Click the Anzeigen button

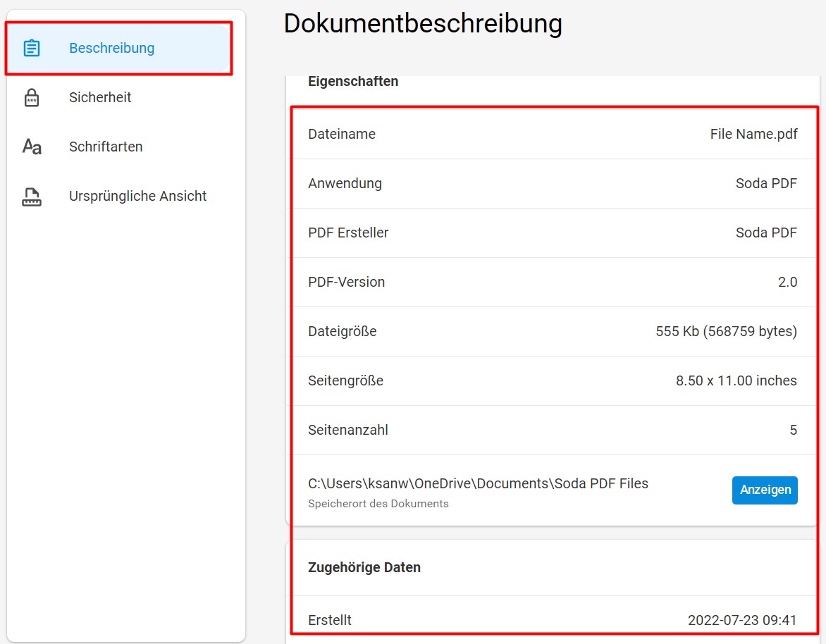tap(765, 490)
